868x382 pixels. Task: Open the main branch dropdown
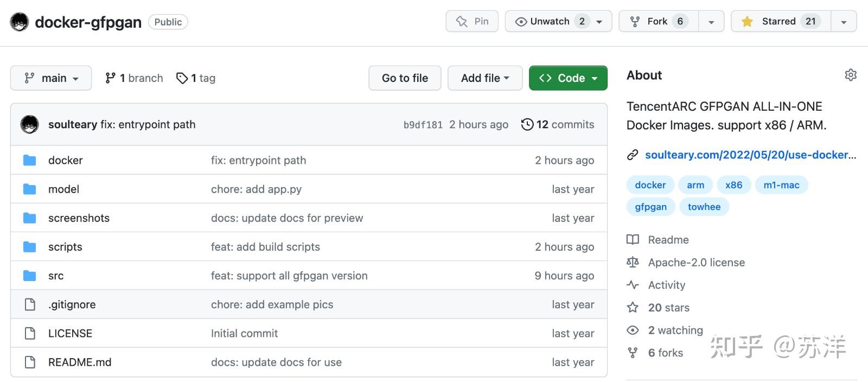51,78
